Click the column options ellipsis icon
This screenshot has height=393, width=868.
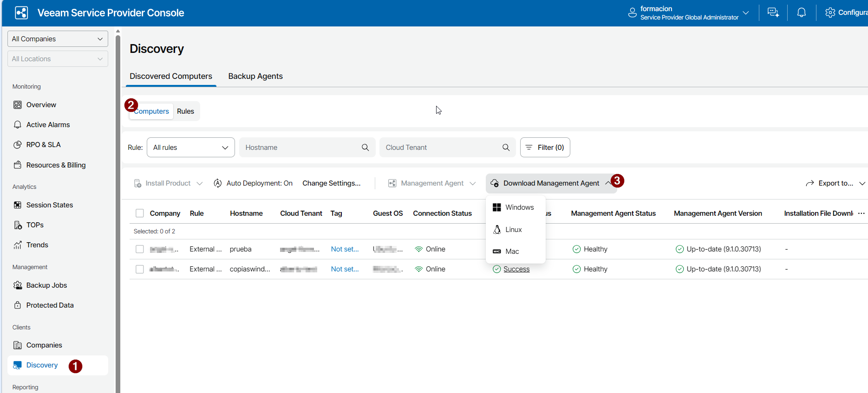(x=861, y=213)
